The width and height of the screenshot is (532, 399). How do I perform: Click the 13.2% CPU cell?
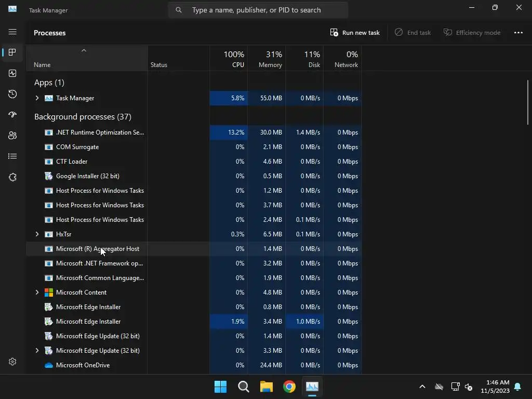tap(229, 132)
